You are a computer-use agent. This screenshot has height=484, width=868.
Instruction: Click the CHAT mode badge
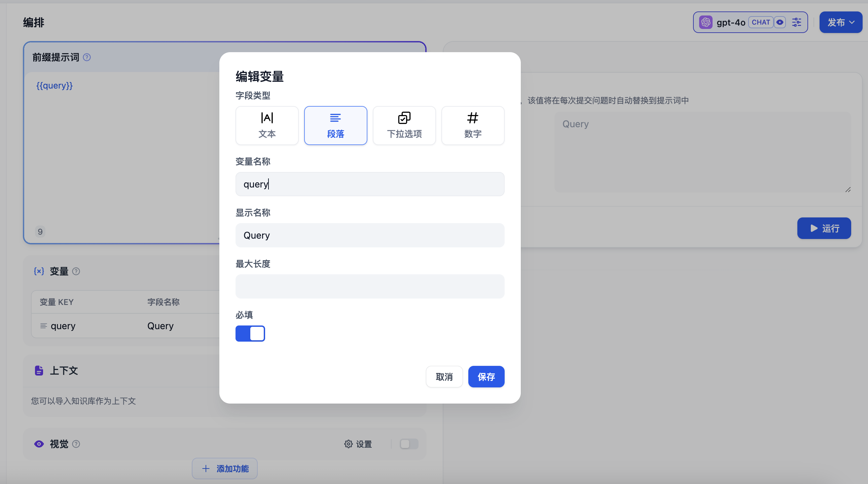pos(761,22)
